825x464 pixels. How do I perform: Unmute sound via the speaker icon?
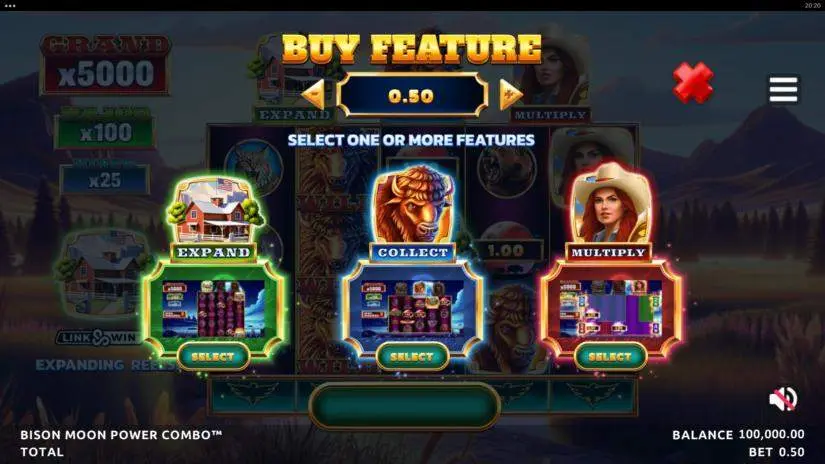pos(783,399)
